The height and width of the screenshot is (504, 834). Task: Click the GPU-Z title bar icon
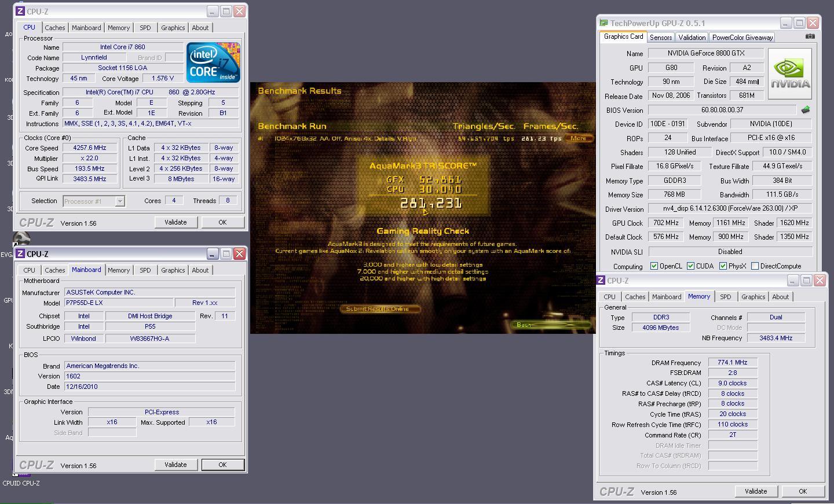(603, 23)
